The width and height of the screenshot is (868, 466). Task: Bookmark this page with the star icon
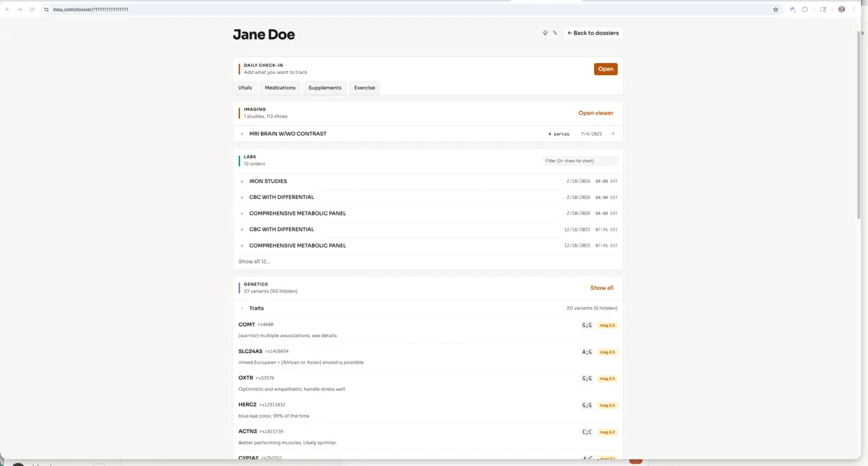776,9
